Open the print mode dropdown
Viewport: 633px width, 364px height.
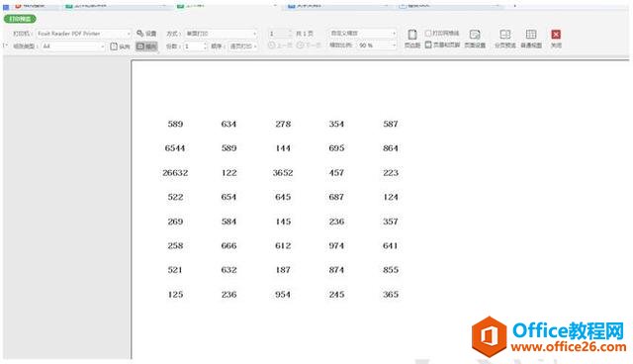221,34
